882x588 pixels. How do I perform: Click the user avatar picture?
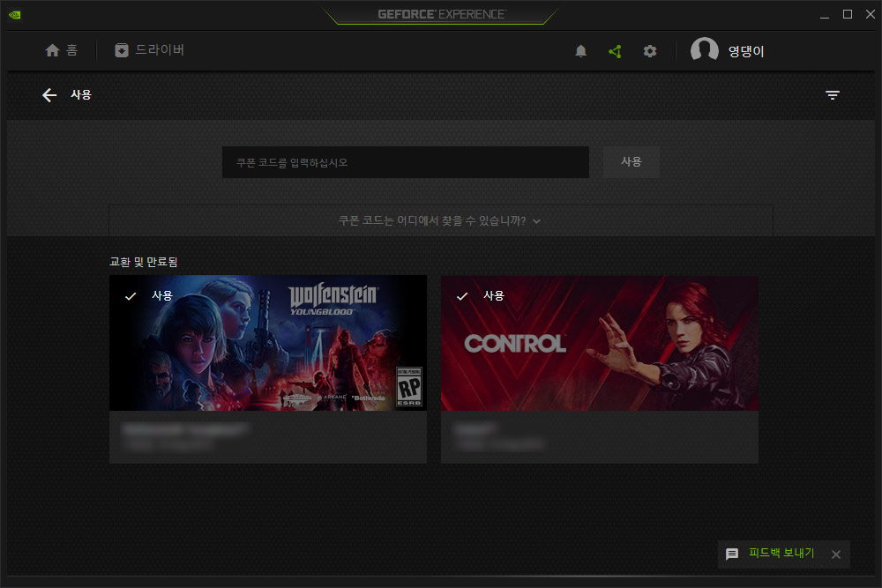pos(704,50)
